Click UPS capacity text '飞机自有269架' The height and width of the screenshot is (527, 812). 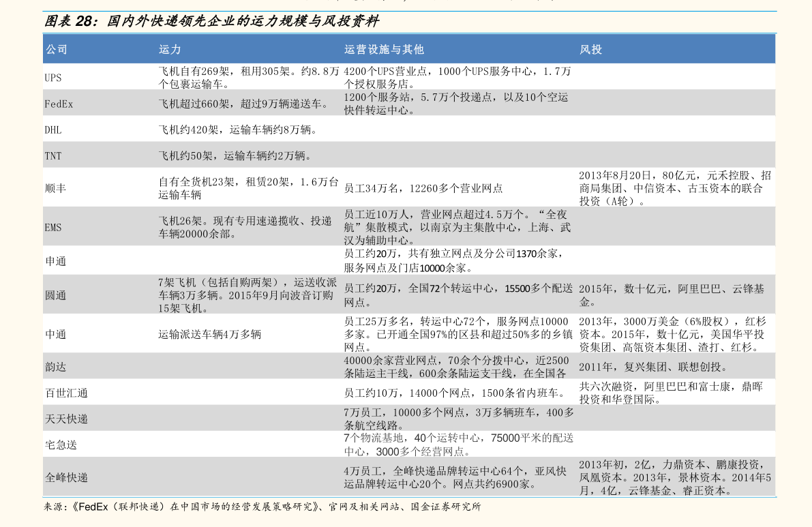click(195, 72)
